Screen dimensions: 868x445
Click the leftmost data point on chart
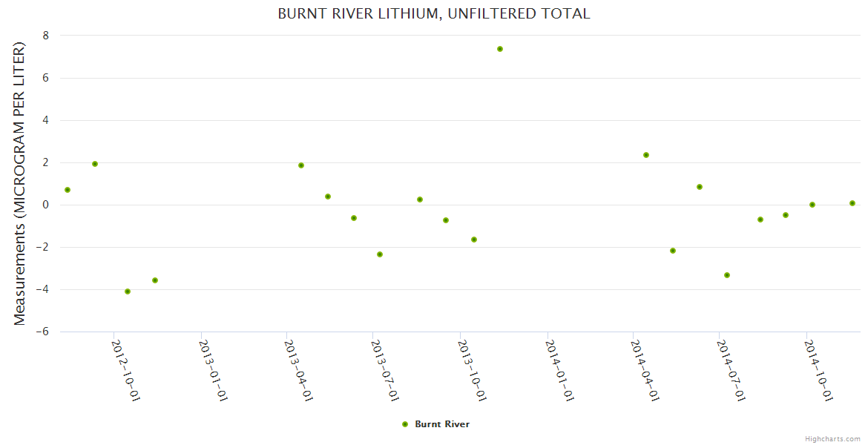coord(68,190)
